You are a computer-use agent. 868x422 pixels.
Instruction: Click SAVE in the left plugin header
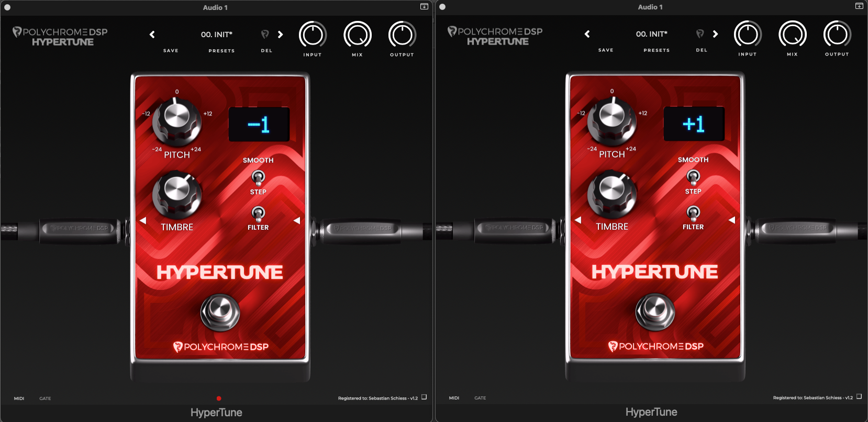[171, 51]
